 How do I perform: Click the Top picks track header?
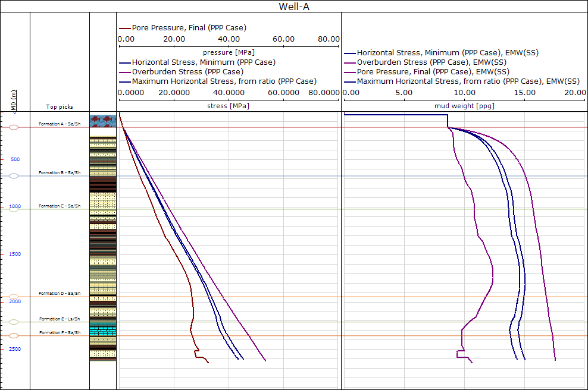coord(60,107)
